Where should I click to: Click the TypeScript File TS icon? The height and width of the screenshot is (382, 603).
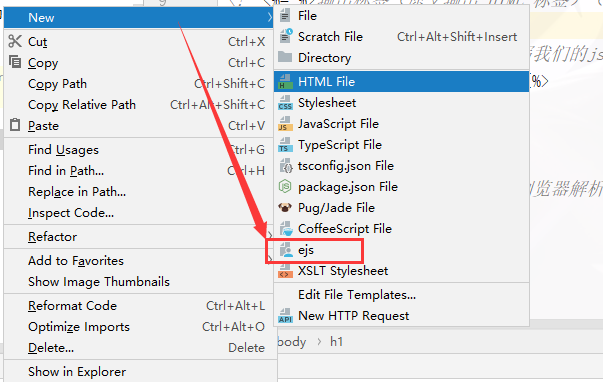click(285, 145)
